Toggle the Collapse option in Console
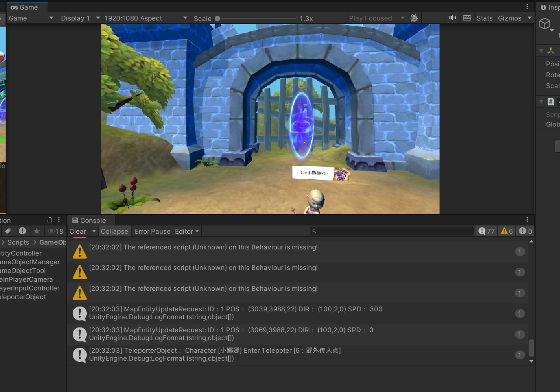This screenshot has height=392, width=560. tap(114, 232)
